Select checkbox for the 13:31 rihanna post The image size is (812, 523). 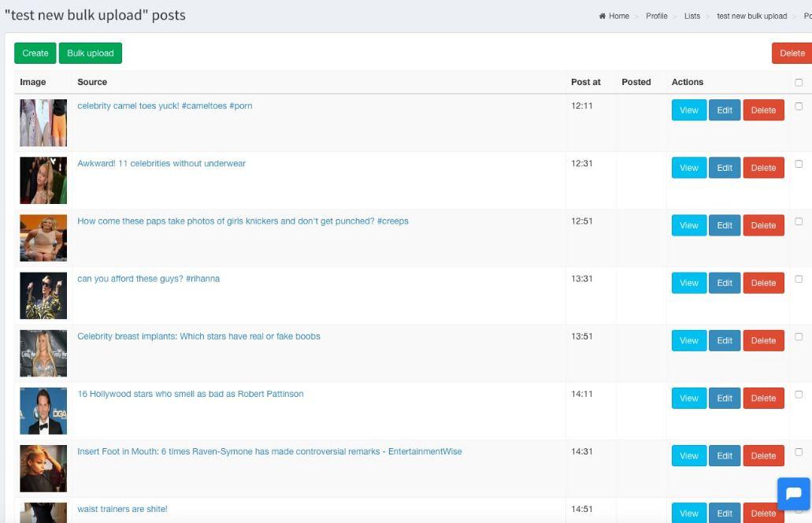click(x=799, y=280)
